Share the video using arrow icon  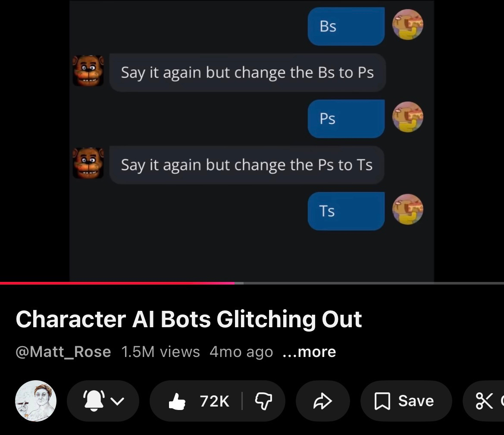(322, 401)
